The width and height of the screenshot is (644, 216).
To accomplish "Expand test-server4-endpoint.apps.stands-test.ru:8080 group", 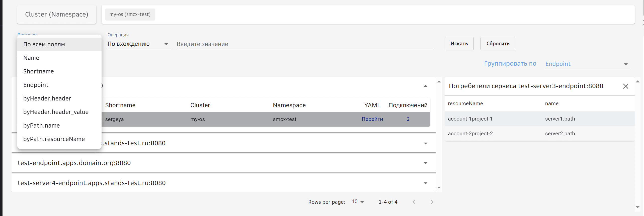I will point(425,183).
